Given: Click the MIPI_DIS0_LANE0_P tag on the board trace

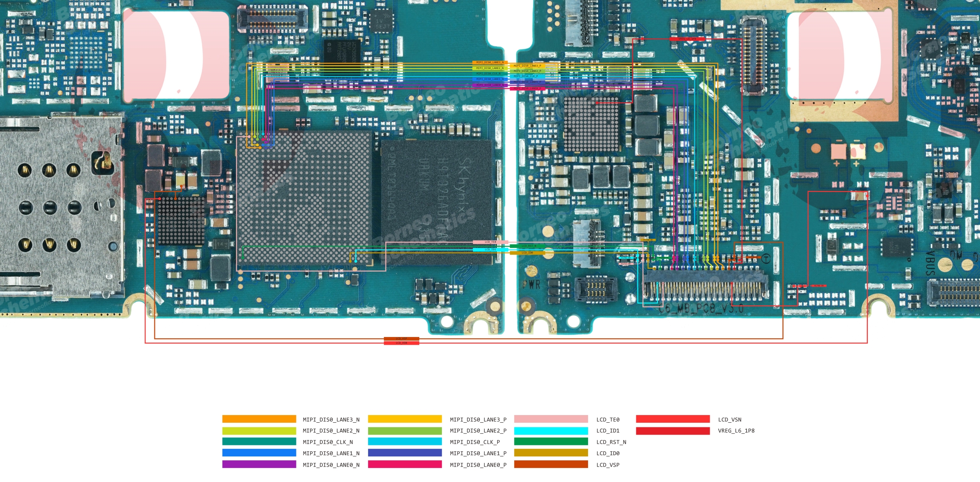Looking at the screenshot, I should pos(528,88).
